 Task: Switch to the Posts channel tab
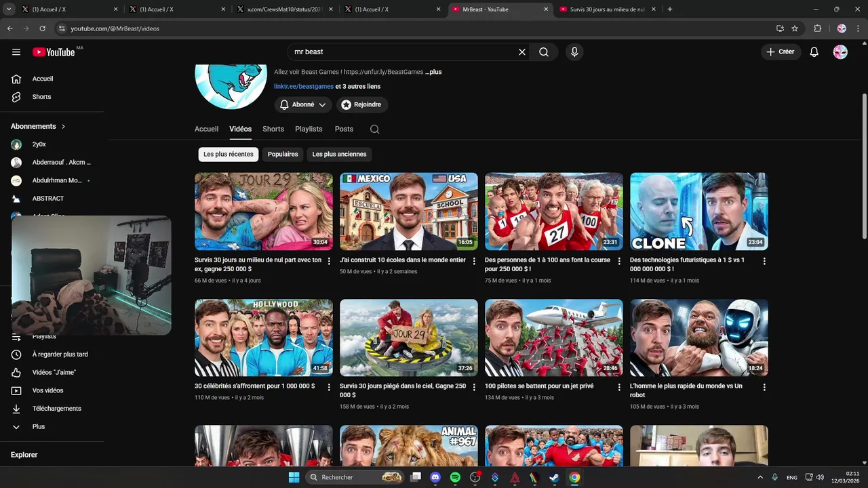(x=344, y=129)
